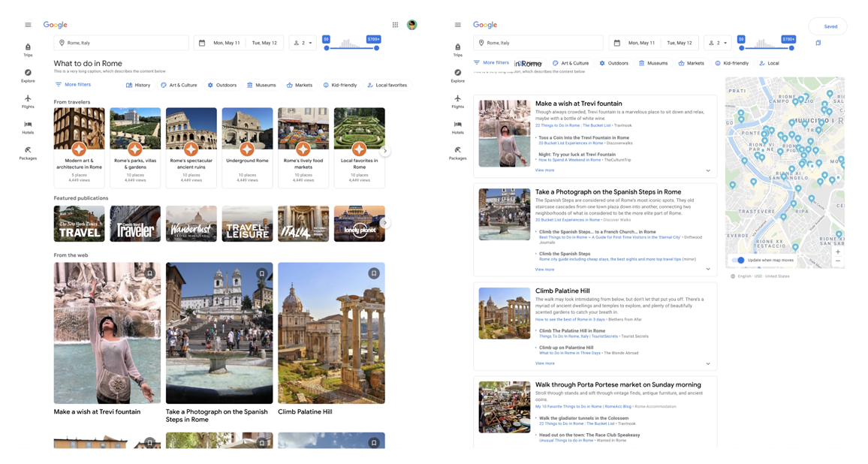Toggle Local favorites filter chip in left screen
Image resolution: width=868 pixels, height=464 pixels.
[387, 86]
